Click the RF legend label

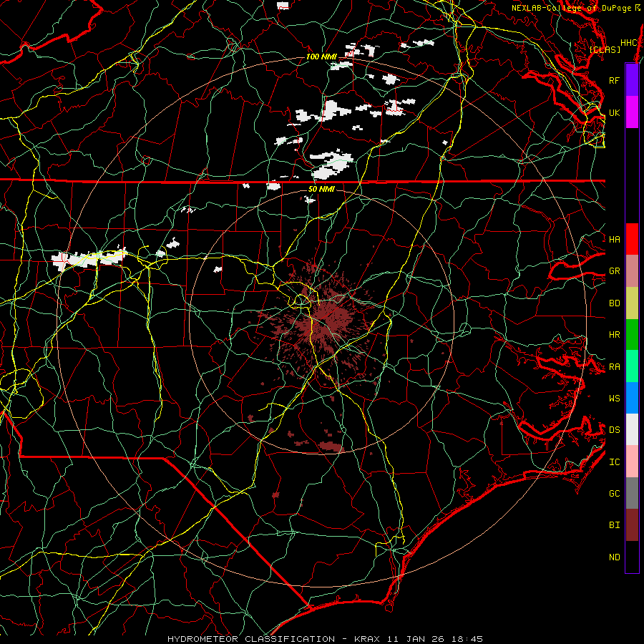coord(614,80)
